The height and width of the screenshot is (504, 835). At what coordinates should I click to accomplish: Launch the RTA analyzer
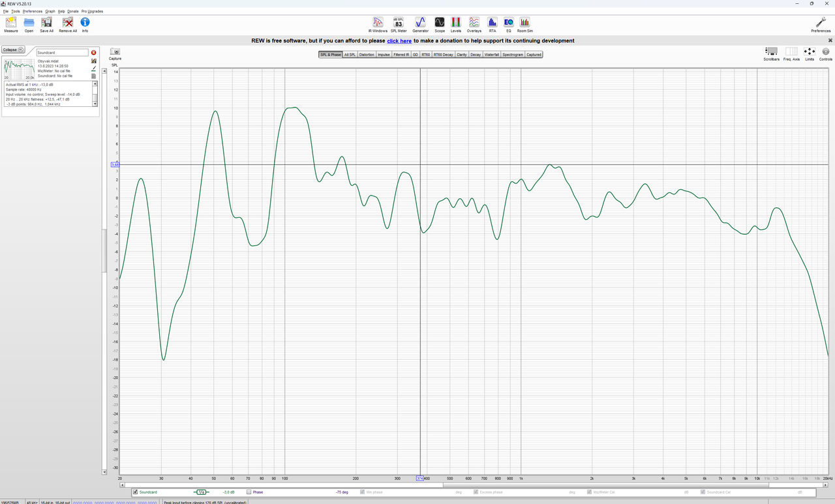tap(493, 25)
